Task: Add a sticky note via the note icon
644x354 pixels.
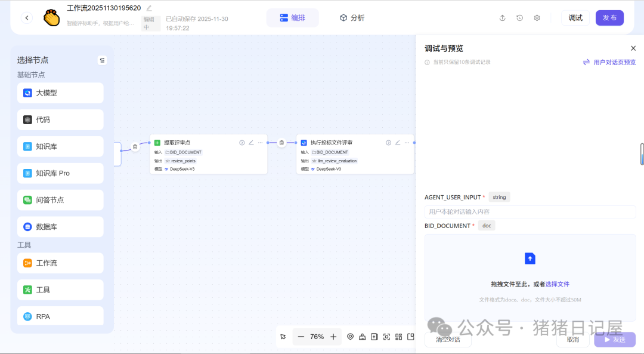Action: (374, 336)
